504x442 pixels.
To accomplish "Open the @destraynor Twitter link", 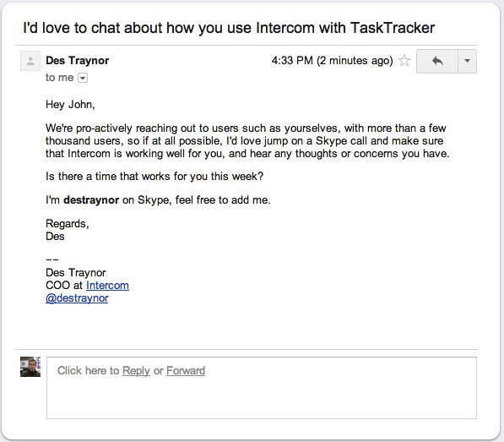I will click(77, 298).
